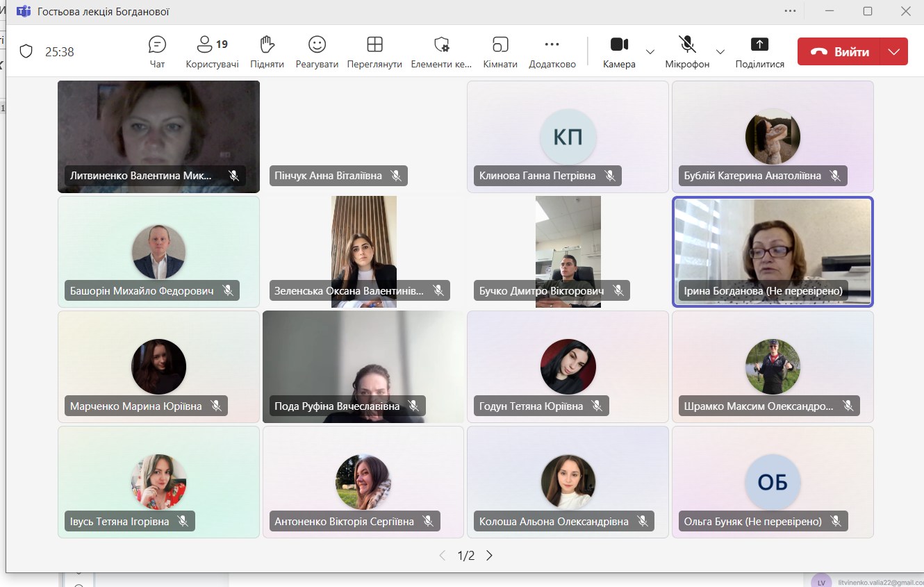Screen dimensions: 924x587
Task: Go to next page of participants
Action: (x=489, y=556)
